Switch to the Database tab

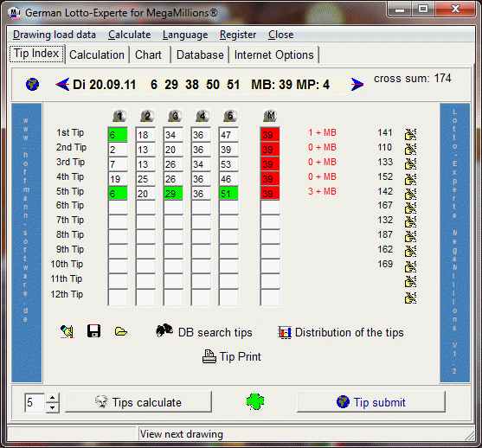pos(200,55)
